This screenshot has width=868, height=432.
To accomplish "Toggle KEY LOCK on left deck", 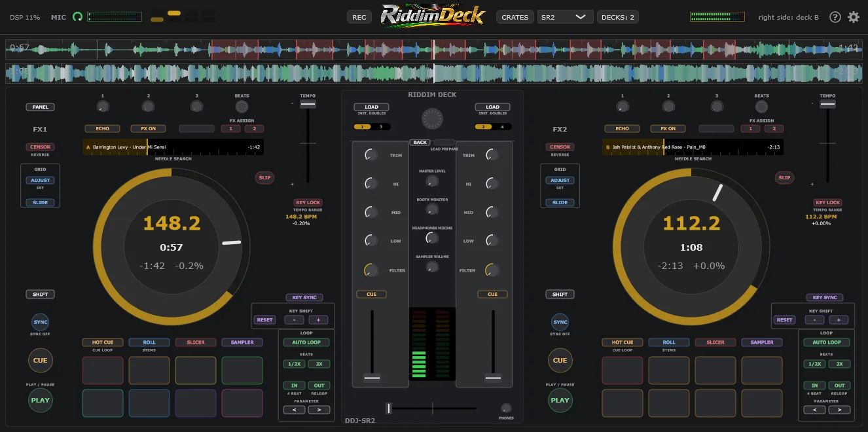I will tap(308, 202).
